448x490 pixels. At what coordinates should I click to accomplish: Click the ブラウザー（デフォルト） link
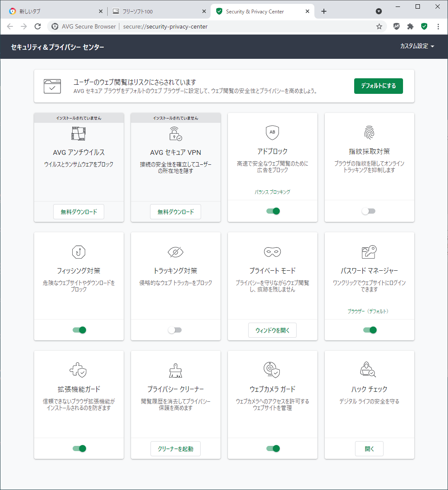pos(369,311)
